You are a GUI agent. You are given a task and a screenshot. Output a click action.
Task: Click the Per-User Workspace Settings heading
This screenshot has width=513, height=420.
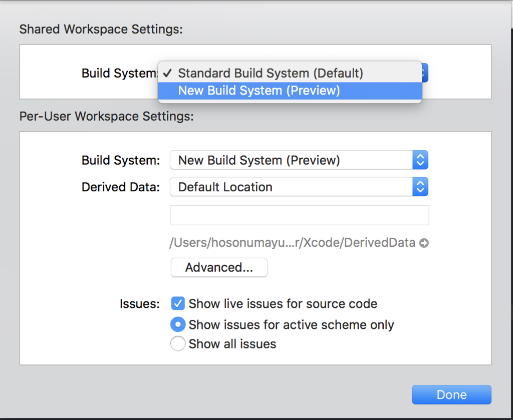pyautogui.click(x=106, y=116)
